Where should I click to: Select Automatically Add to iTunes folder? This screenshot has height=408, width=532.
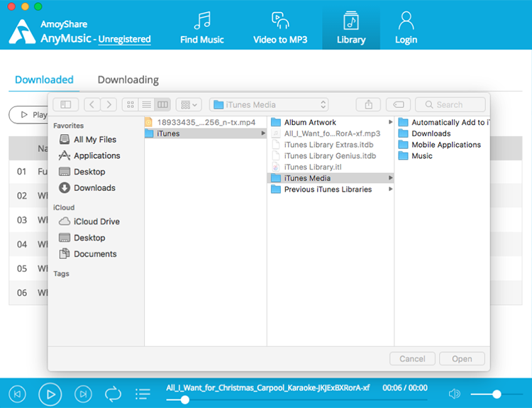pyautogui.click(x=442, y=122)
